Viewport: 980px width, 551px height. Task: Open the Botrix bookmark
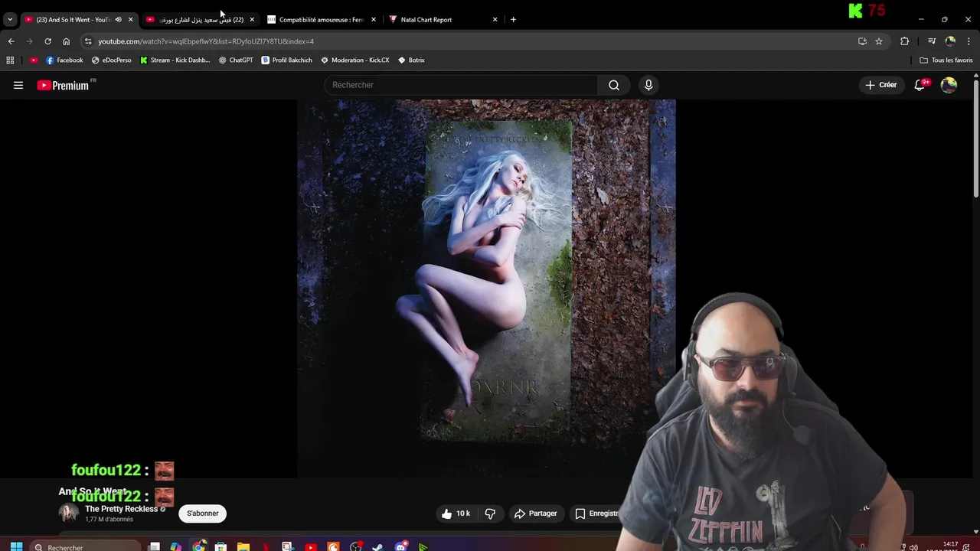pos(411,60)
